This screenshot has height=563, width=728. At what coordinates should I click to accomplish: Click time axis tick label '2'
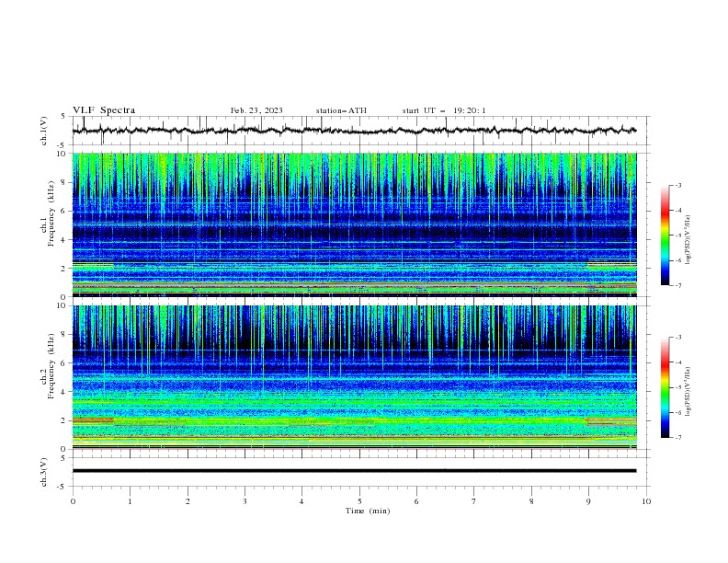point(188,501)
